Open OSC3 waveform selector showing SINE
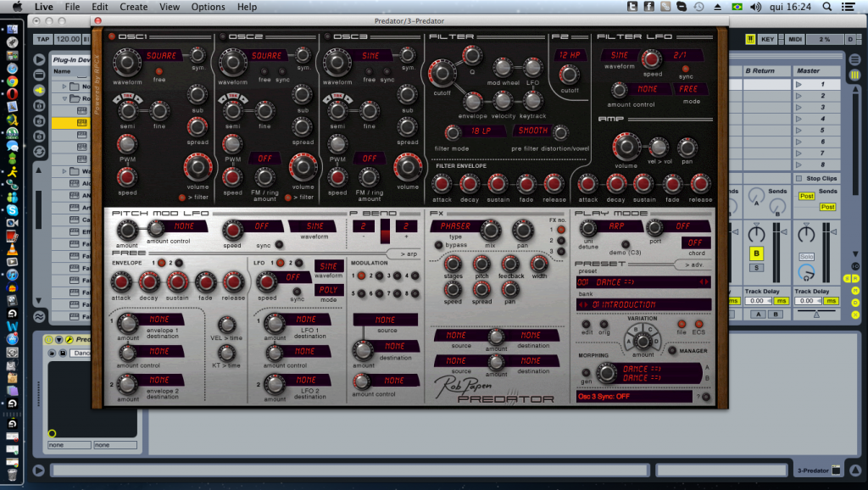Viewport: 868px width, 490px height. (x=371, y=56)
